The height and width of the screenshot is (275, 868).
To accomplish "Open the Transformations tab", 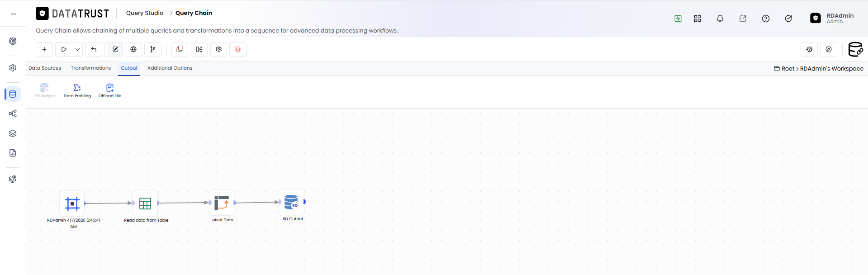I will click(x=91, y=68).
